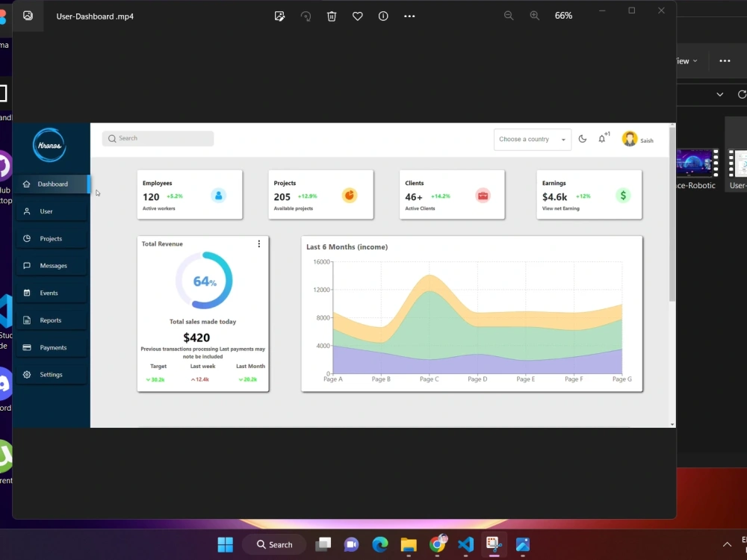Click the photo viewer app icon at top-left

(x=28, y=16)
